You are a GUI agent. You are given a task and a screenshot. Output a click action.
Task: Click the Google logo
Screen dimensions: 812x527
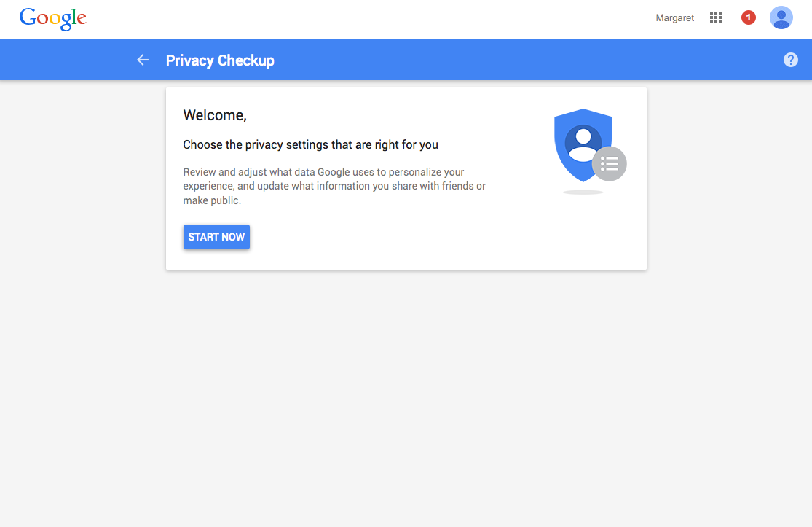(52, 18)
